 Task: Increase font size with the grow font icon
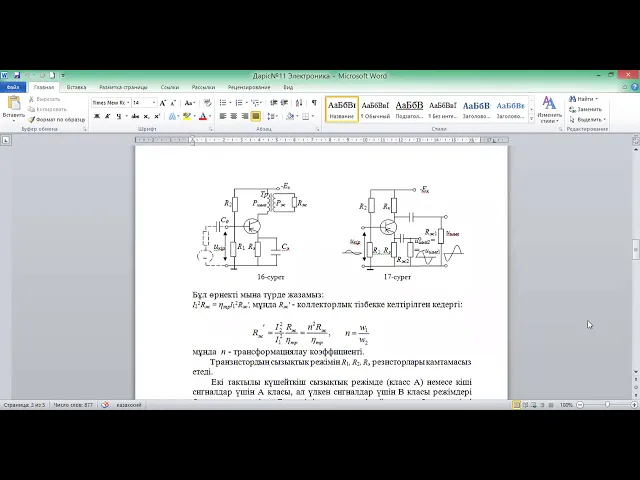pyautogui.click(x=163, y=103)
